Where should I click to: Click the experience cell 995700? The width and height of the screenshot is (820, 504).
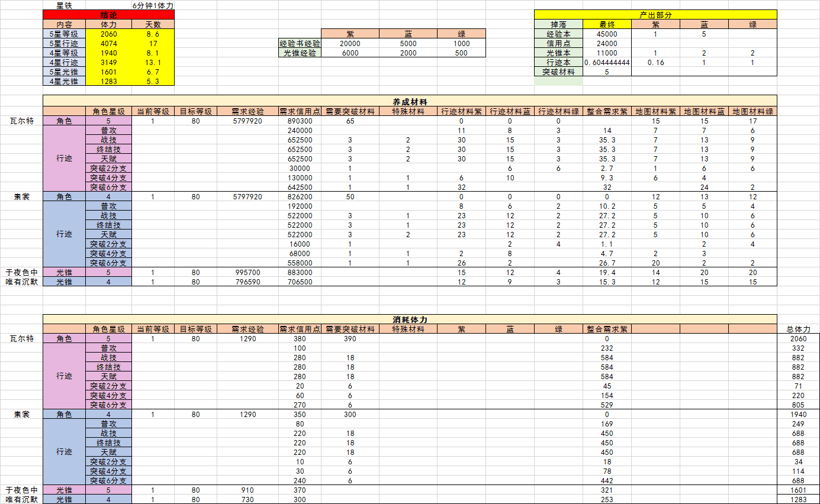pos(247,272)
